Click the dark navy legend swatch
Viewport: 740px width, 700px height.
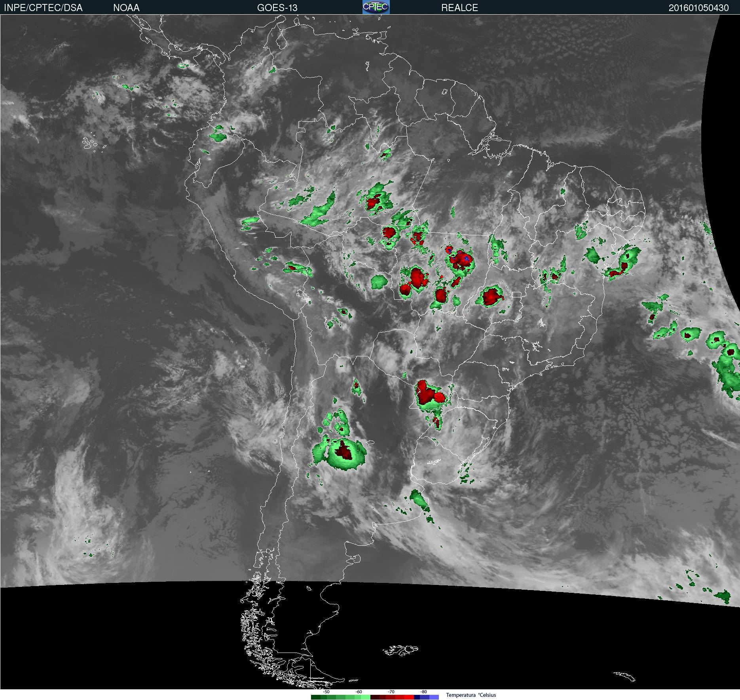(x=417, y=697)
